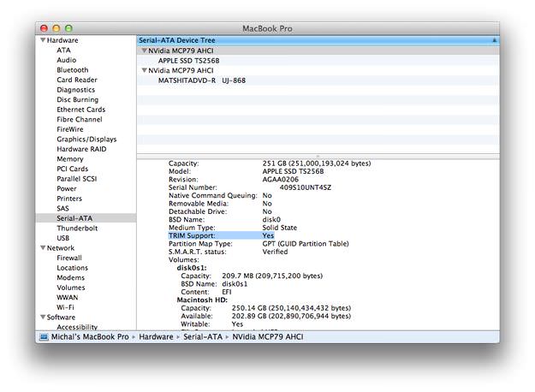The height and width of the screenshot is (392, 535).
Task: Select the highlighted Serial-ATA sidebar item
Action: click(86, 218)
